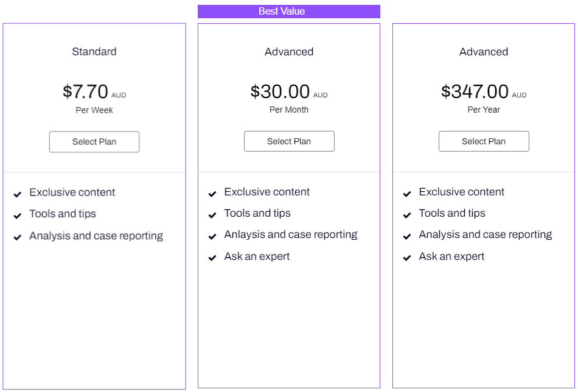
Task: Click Select Plan under the Standard plan
Action: click(94, 141)
